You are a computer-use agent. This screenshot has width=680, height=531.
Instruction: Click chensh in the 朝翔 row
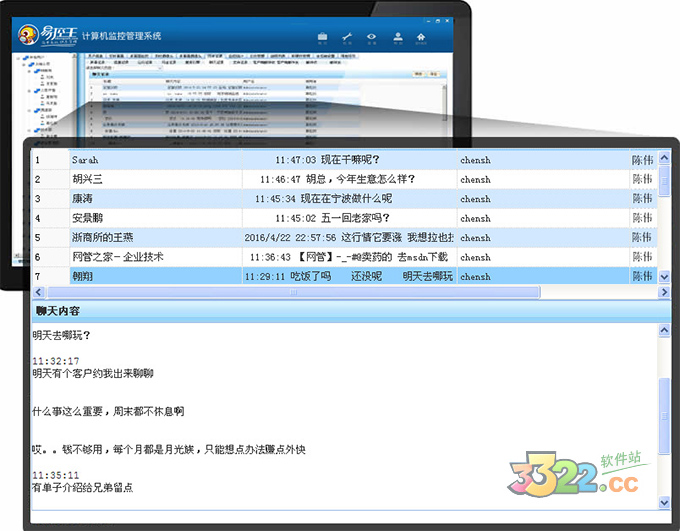[476, 276]
